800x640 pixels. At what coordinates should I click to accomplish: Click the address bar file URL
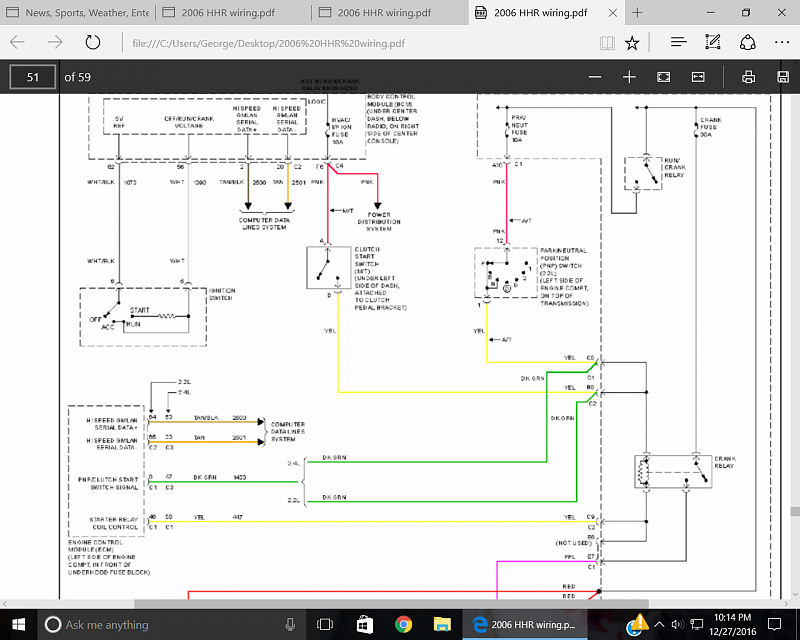(x=268, y=43)
